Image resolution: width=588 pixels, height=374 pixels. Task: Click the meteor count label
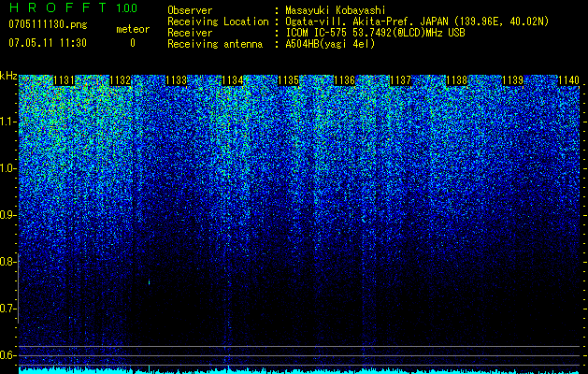[133, 29]
